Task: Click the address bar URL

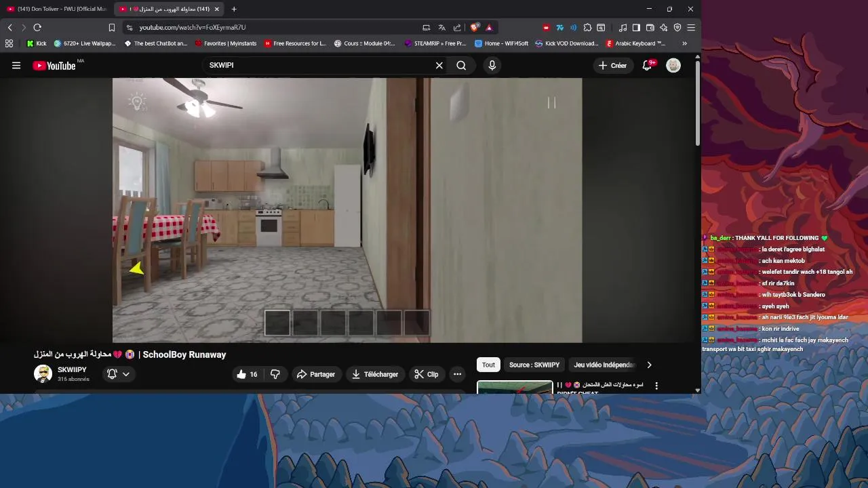Action: [x=193, y=27]
